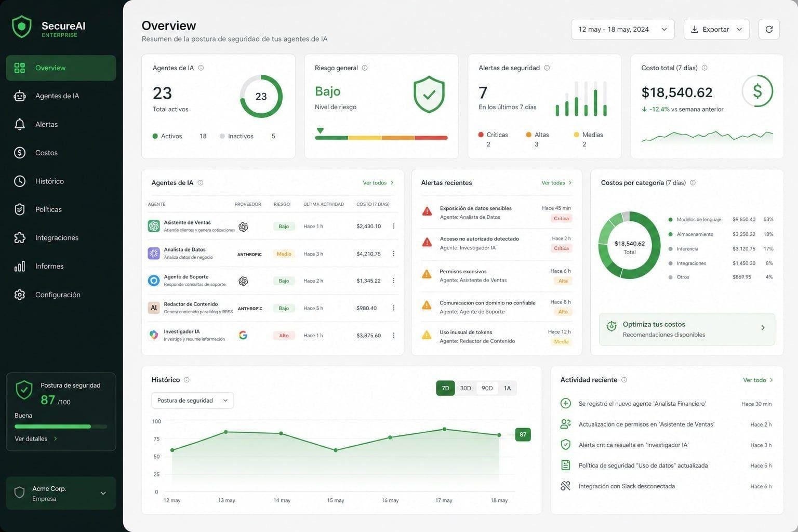Open Optimiza tus costos recommendations card
The width and height of the screenshot is (798, 532).
click(687, 329)
